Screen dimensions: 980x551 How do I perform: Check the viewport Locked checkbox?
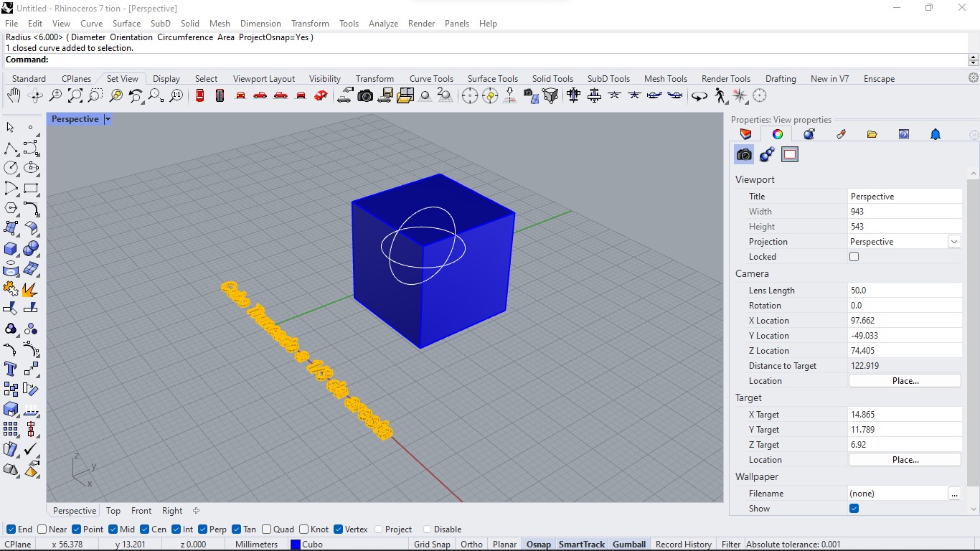(x=854, y=257)
